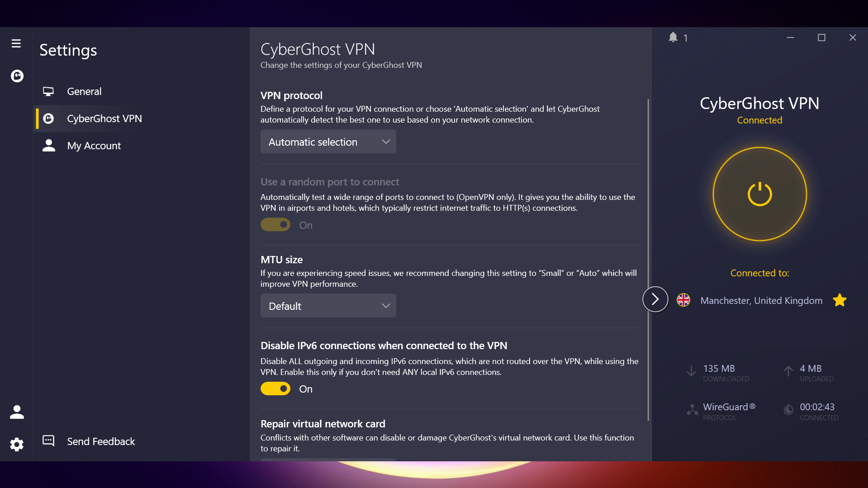Maximize the CyberGhost window
Image resolution: width=868 pixels, height=488 pixels.
pos(821,38)
